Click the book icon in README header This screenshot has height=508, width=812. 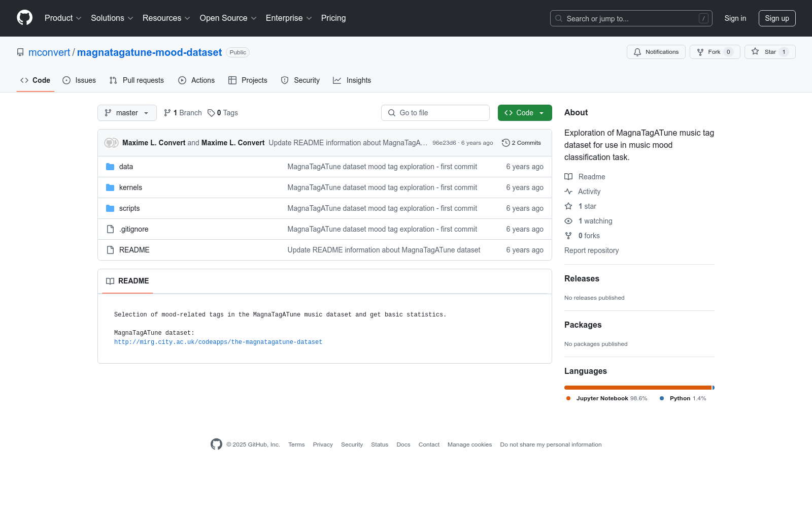[110, 281]
